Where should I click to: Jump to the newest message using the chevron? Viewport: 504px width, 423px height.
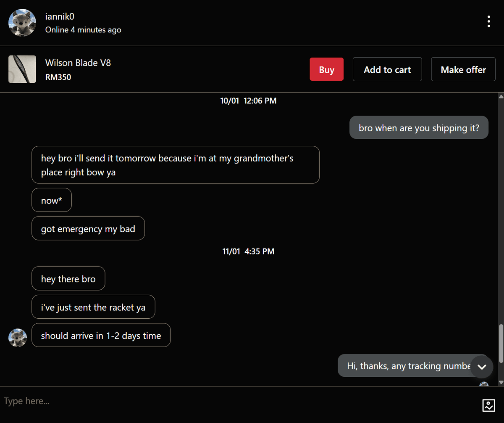[482, 367]
